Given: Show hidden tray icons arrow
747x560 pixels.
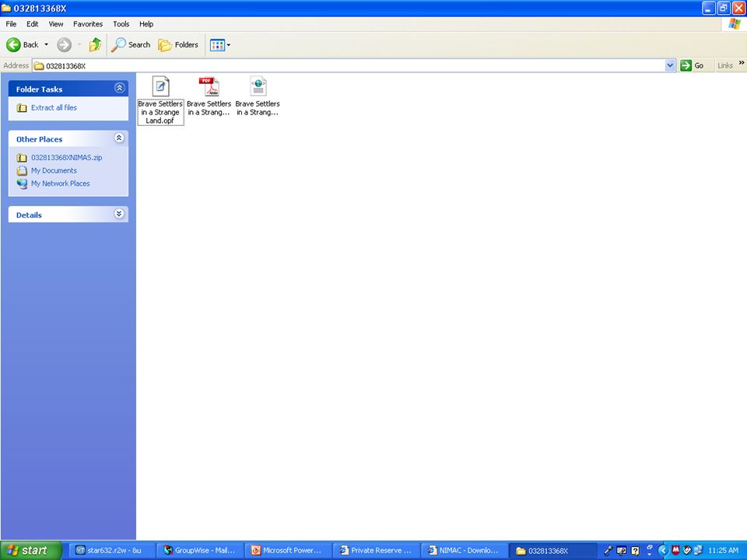Looking at the screenshot, I should [663, 551].
